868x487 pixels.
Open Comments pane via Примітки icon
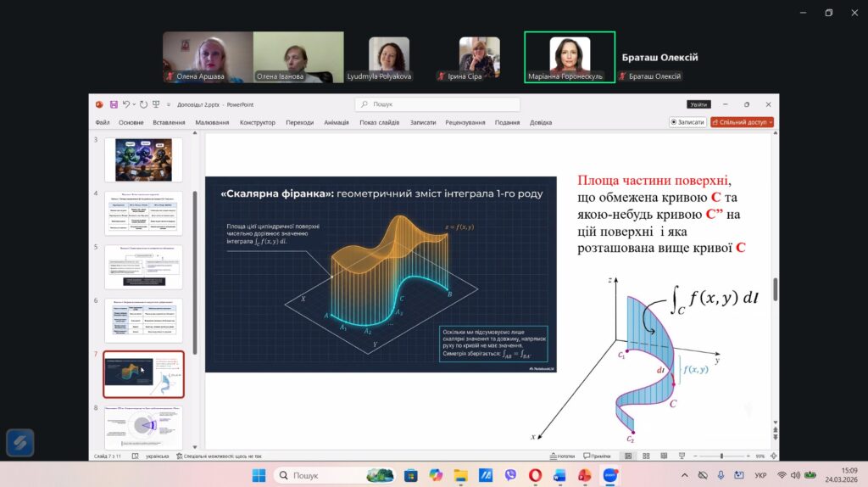(x=596, y=456)
